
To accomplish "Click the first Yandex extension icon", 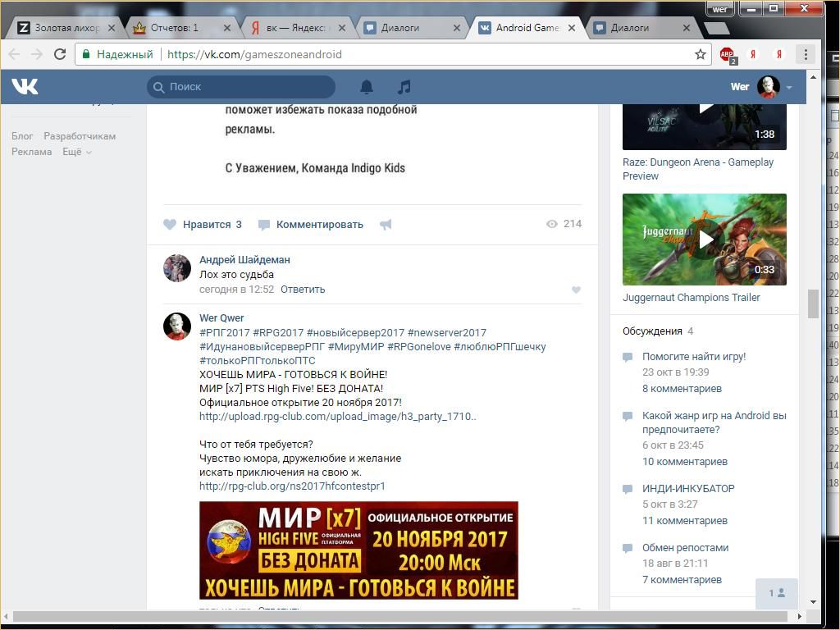I will (753, 54).
